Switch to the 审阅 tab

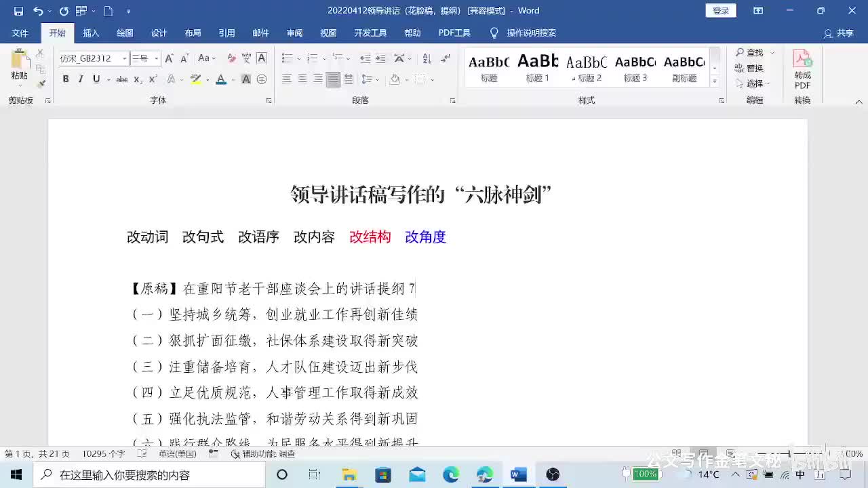tap(294, 33)
